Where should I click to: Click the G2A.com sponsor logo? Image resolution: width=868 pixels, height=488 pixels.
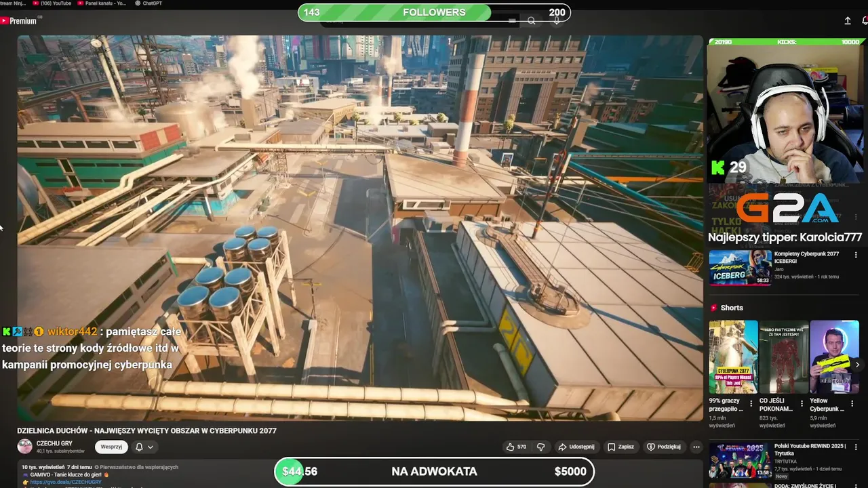pyautogui.click(x=788, y=209)
